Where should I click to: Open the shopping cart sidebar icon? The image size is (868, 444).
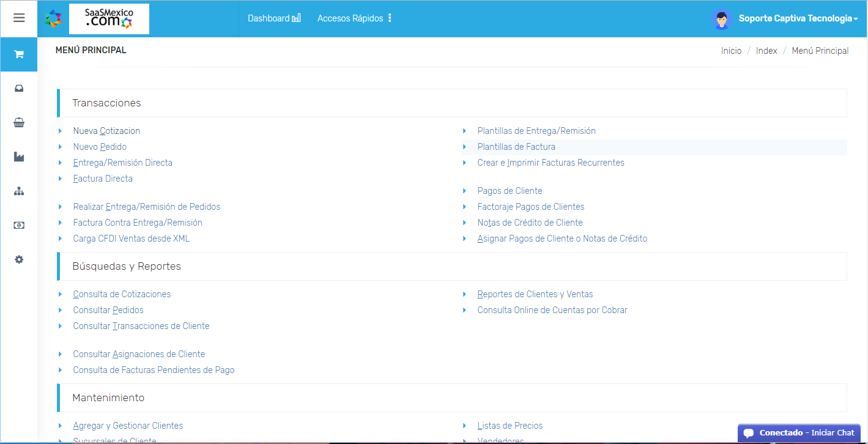coord(19,54)
